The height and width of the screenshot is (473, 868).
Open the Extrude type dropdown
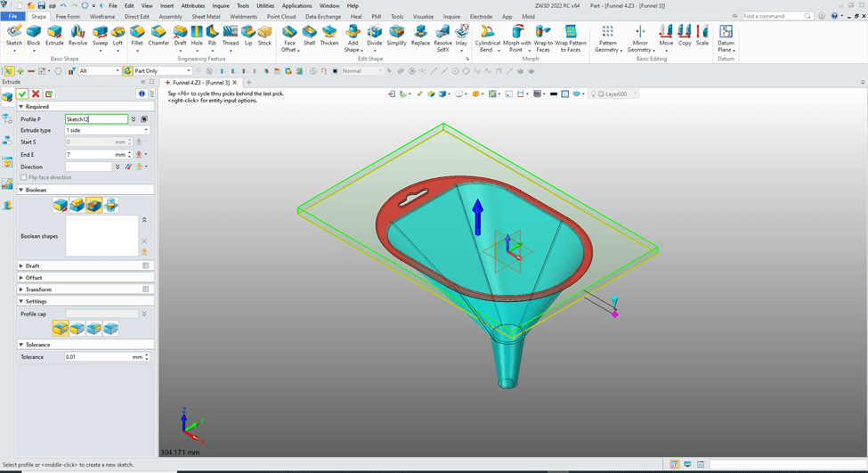[x=107, y=130]
